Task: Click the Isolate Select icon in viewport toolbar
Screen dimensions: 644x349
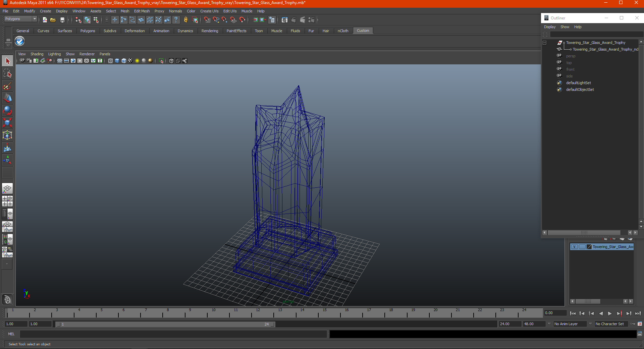Action: click(161, 61)
